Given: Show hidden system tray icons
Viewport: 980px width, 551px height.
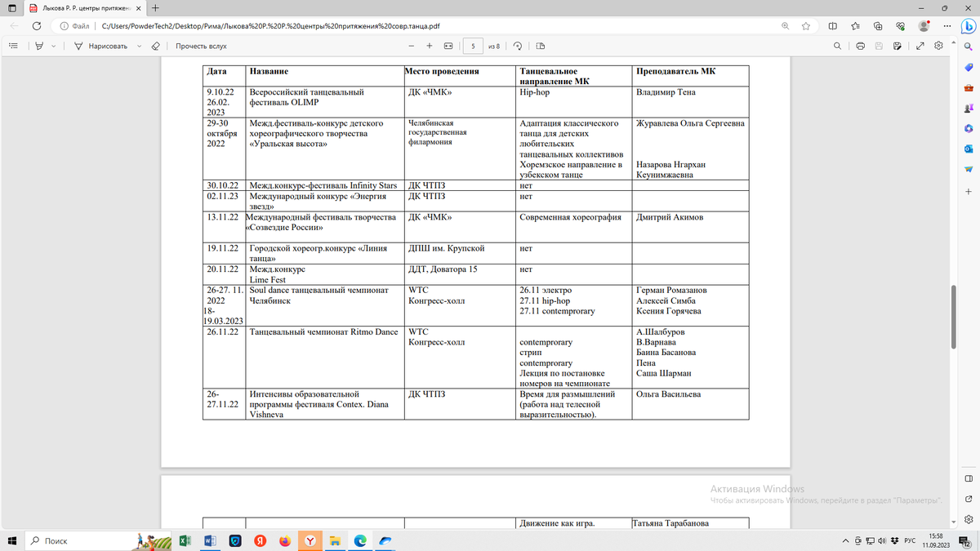Looking at the screenshot, I should [x=846, y=540].
